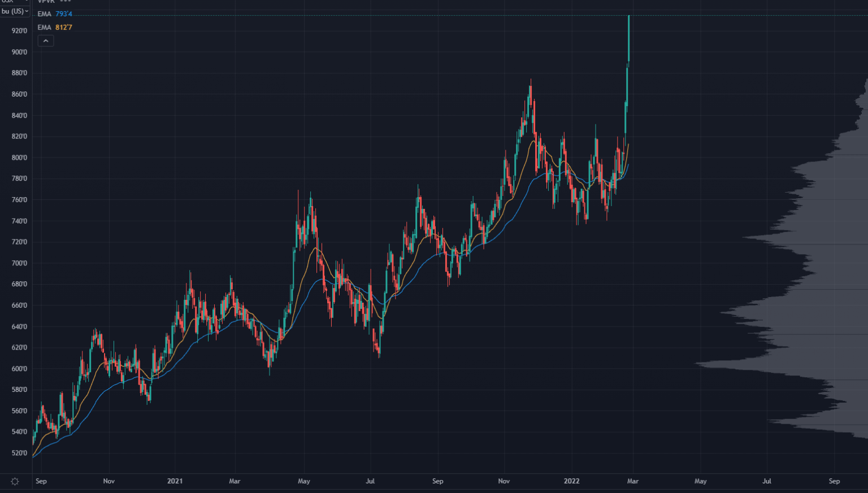Click the 2022 label on time axis
Screen dimensions: 868x493
point(572,481)
